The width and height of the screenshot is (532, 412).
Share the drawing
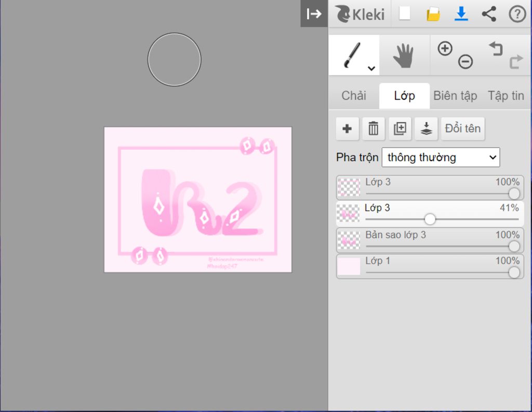[489, 14]
